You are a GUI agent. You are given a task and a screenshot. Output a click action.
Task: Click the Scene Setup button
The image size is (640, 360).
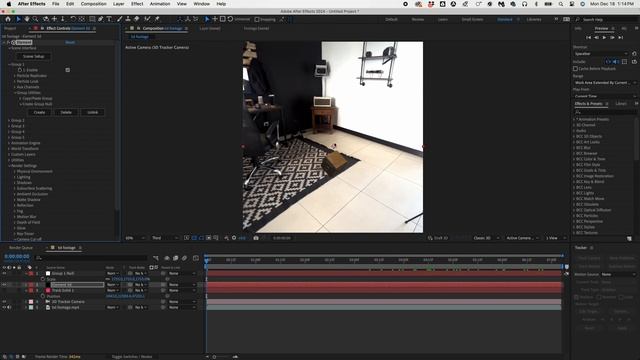pyautogui.click(x=33, y=56)
